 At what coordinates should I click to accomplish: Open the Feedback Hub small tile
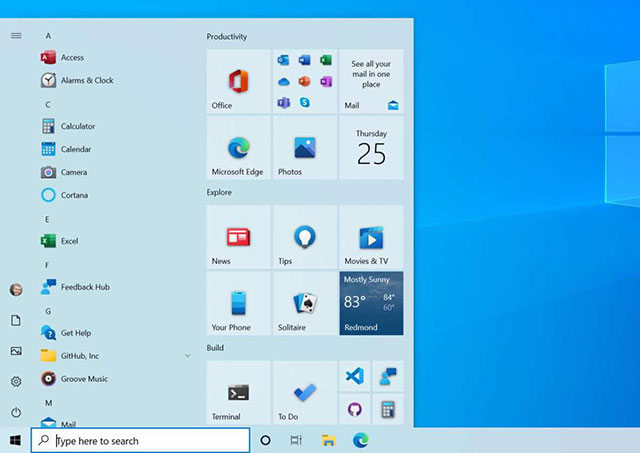(x=388, y=376)
